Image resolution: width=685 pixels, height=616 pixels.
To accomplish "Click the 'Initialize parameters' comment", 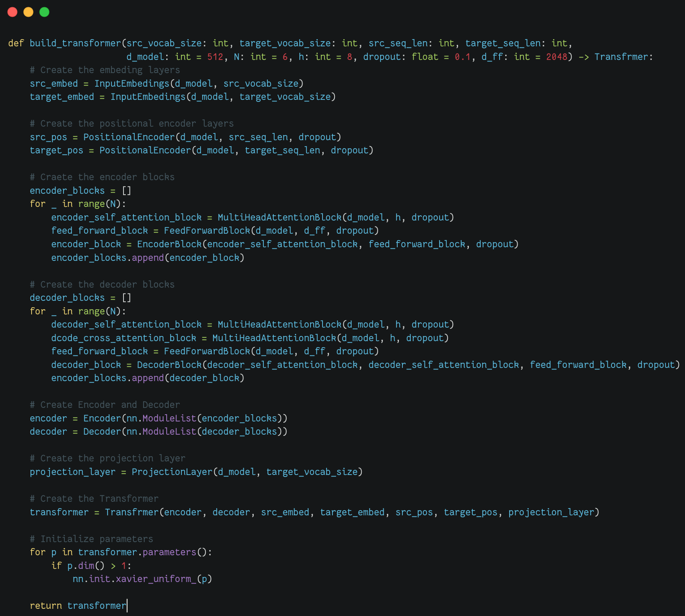I will [x=91, y=539].
